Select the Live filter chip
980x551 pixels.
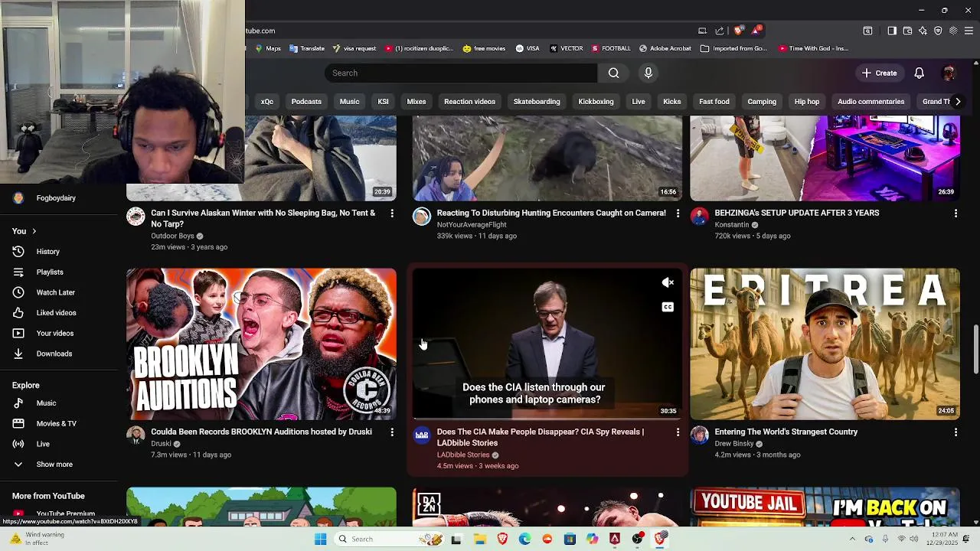(639, 102)
